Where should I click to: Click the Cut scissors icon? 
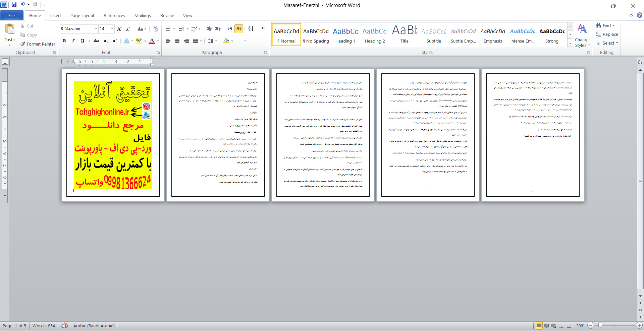click(22, 26)
